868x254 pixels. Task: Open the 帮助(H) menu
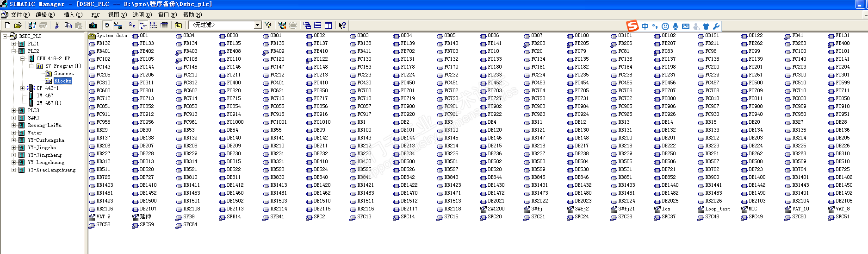tap(192, 15)
